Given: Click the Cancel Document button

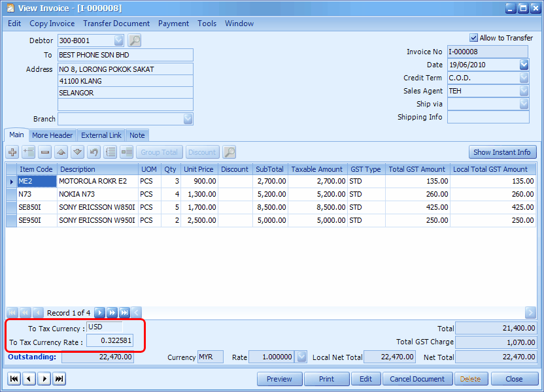Looking at the screenshot, I should click(x=417, y=379).
